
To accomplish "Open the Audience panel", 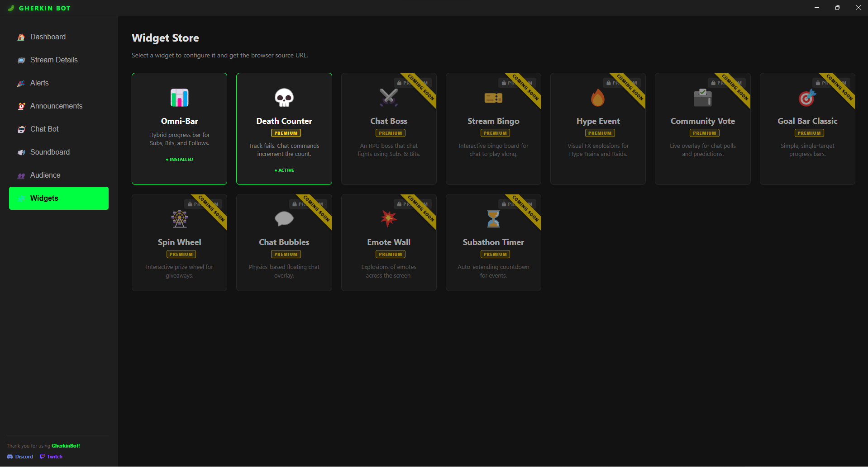I will [x=45, y=175].
